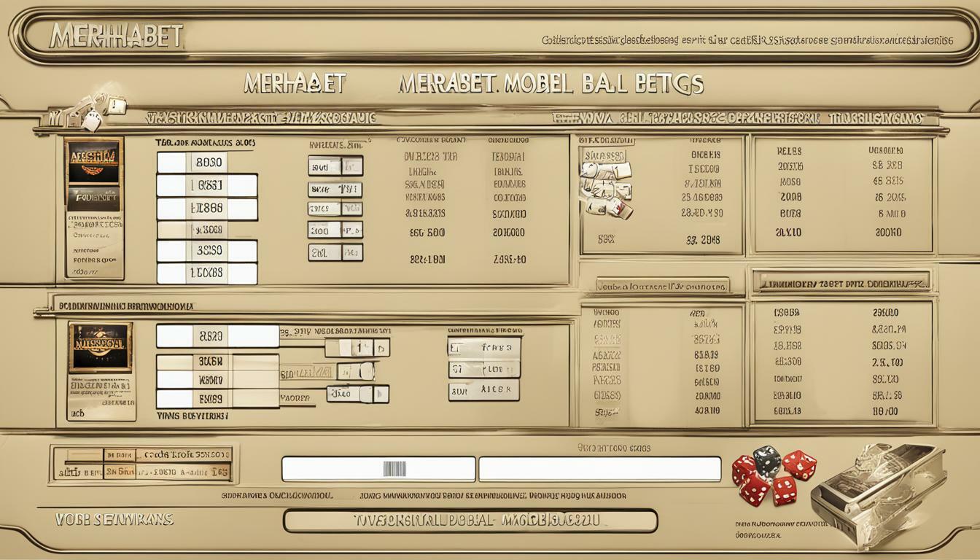Click the bottom field containing the barcode
The image size is (980, 560).
pyautogui.click(x=378, y=469)
